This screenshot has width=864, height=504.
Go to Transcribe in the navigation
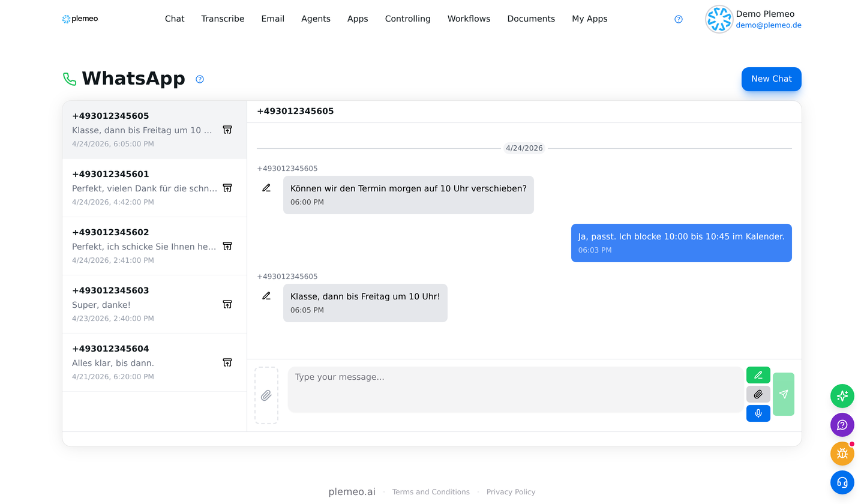pos(223,19)
